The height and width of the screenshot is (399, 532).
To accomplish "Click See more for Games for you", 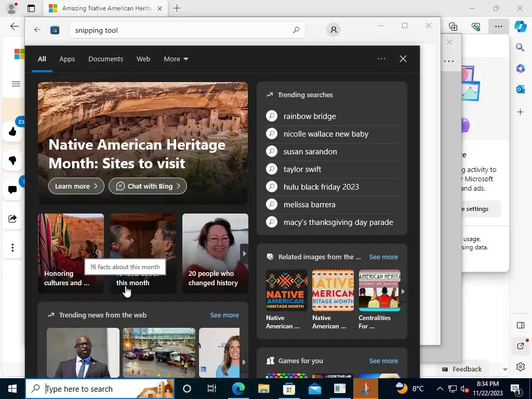I will pos(383,361).
